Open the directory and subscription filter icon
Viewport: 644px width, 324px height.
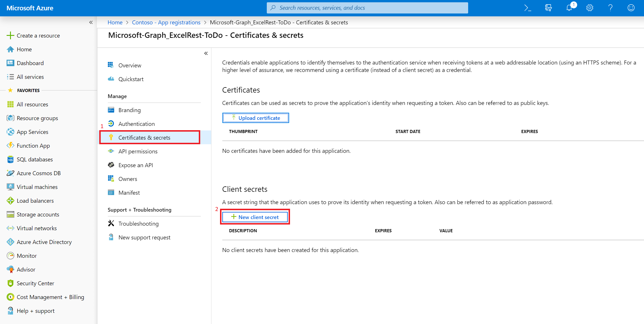click(x=548, y=8)
